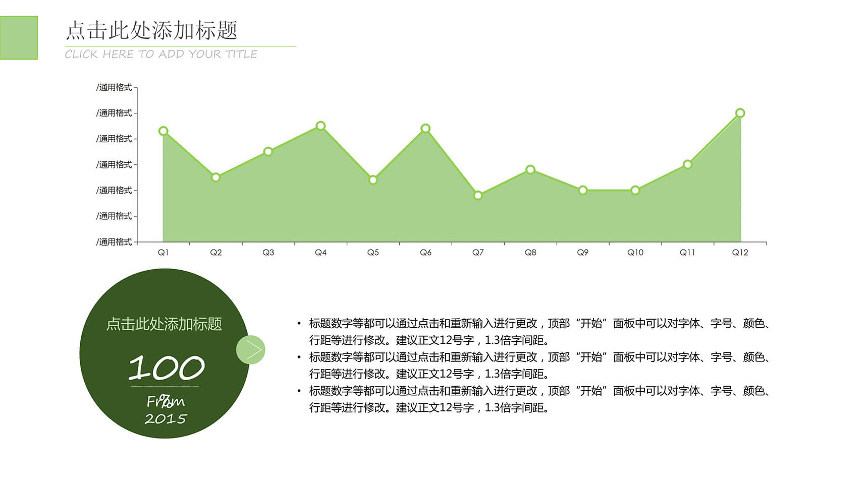Click the Q2 axis label
This screenshot has height=487, width=868.
click(215, 253)
